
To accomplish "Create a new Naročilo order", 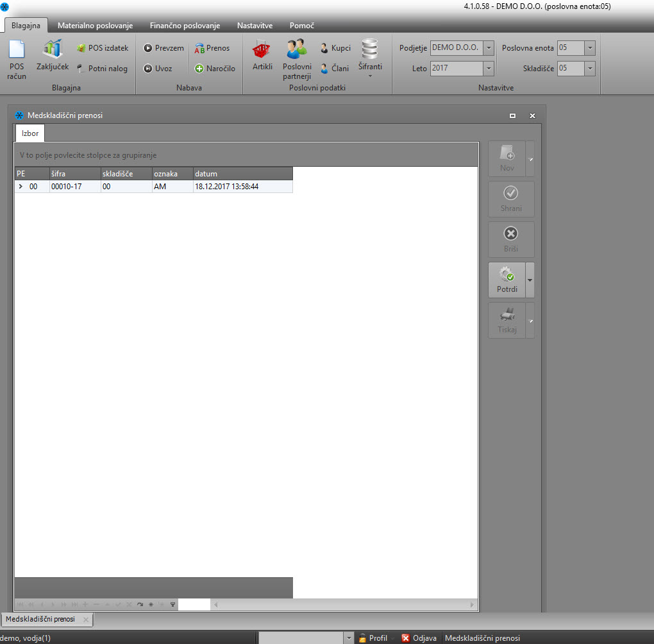I will tap(215, 69).
